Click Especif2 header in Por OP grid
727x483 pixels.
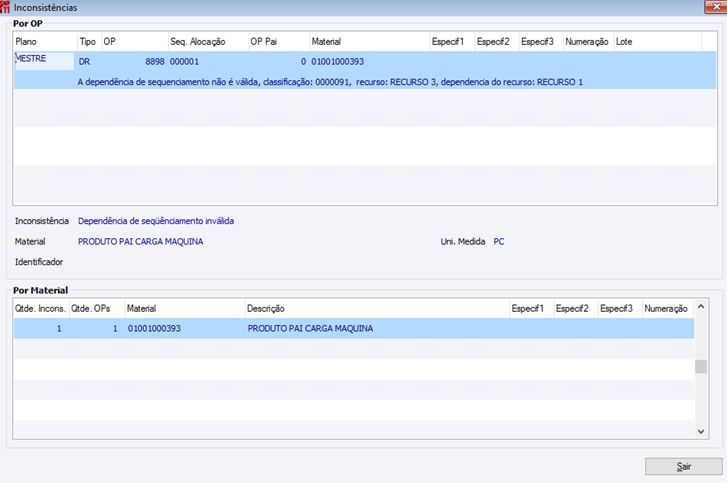pyautogui.click(x=497, y=41)
